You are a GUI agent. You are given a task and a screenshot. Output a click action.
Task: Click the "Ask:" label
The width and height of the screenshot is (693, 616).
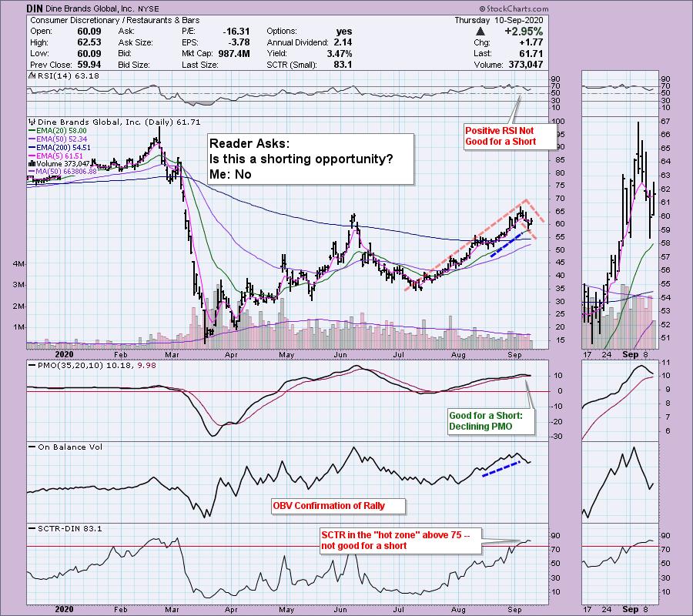pyautogui.click(x=126, y=32)
